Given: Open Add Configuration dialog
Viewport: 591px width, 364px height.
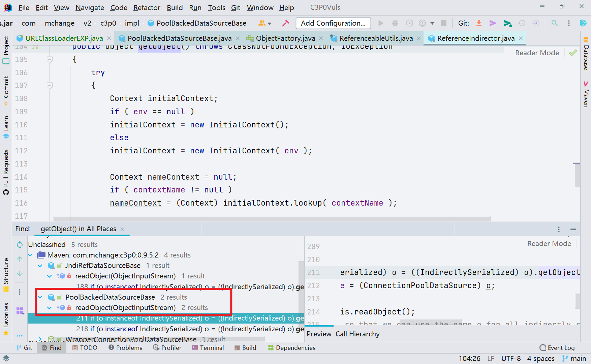Looking at the screenshot, I should (x=333, y=23).
